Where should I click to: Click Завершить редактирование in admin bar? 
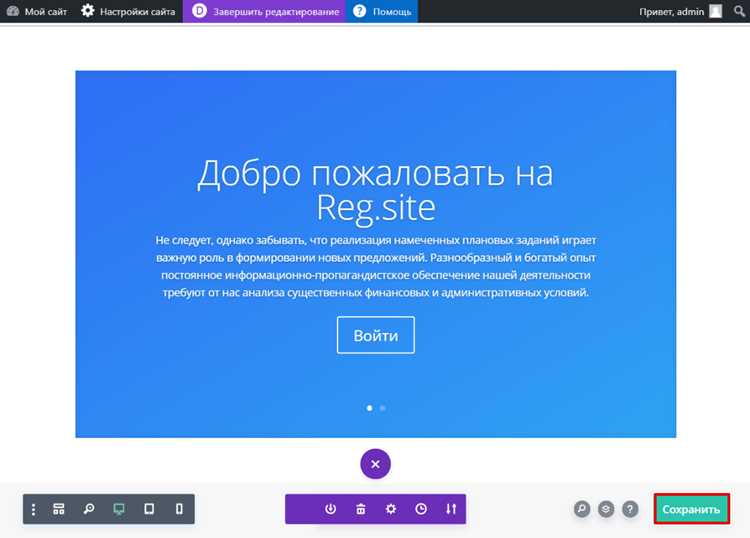tap(265, 11)
